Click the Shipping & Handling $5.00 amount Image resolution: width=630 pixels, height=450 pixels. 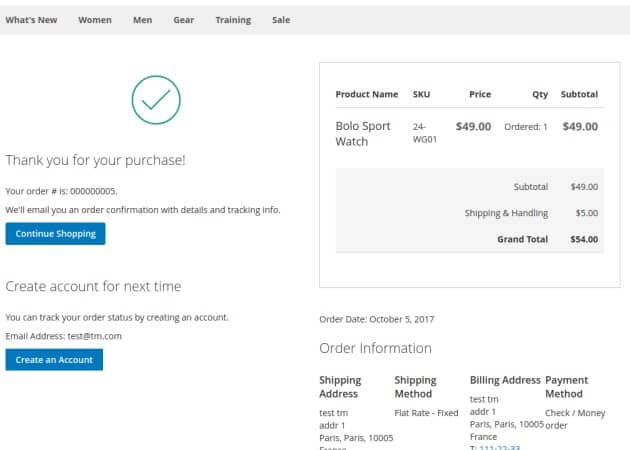586,213
